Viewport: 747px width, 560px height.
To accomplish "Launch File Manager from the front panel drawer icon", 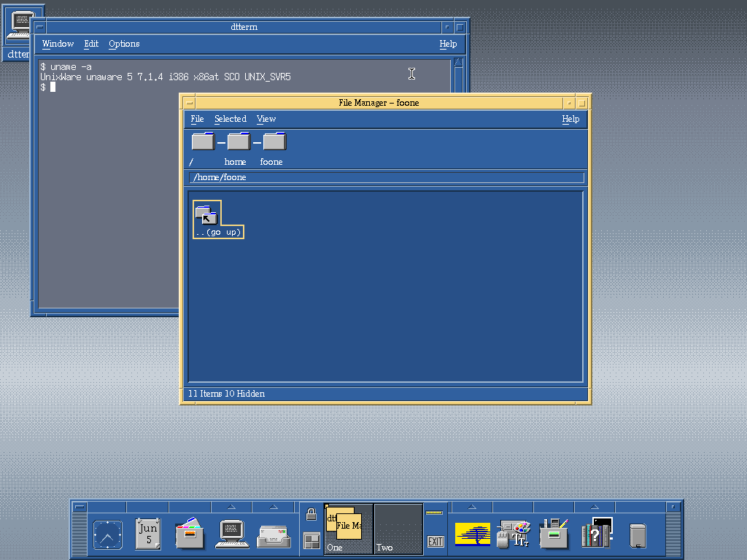I will pos(190,534).
